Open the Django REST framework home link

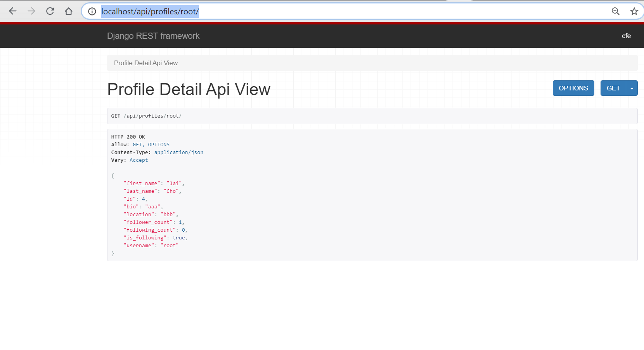coord(153,36)
